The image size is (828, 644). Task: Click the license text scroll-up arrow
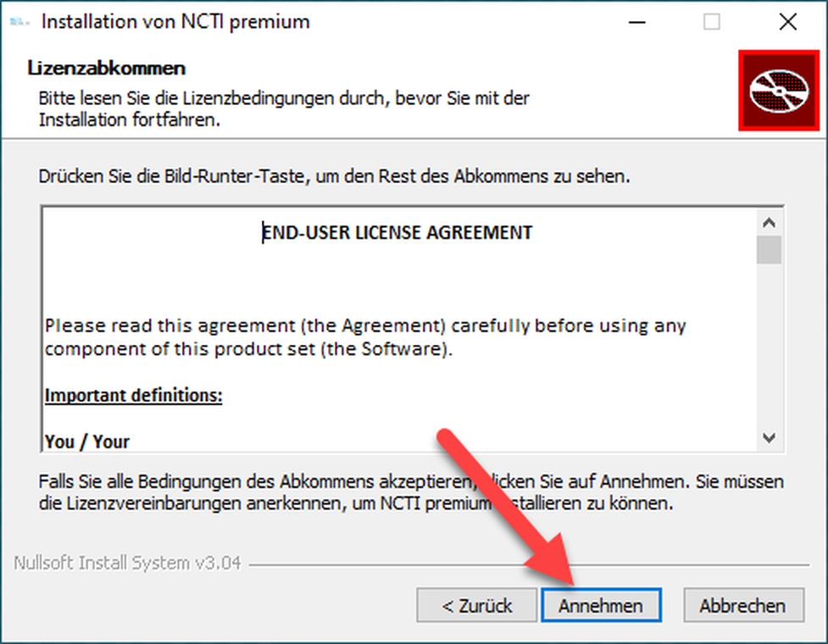click(769, 224)
